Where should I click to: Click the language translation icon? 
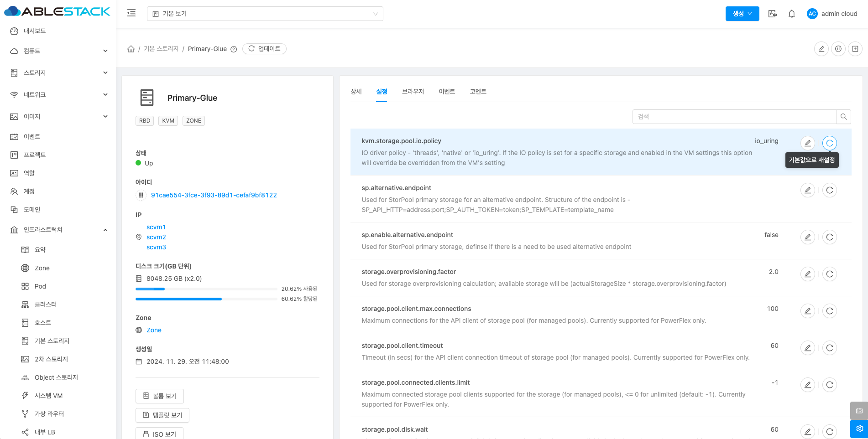(772, 14)
